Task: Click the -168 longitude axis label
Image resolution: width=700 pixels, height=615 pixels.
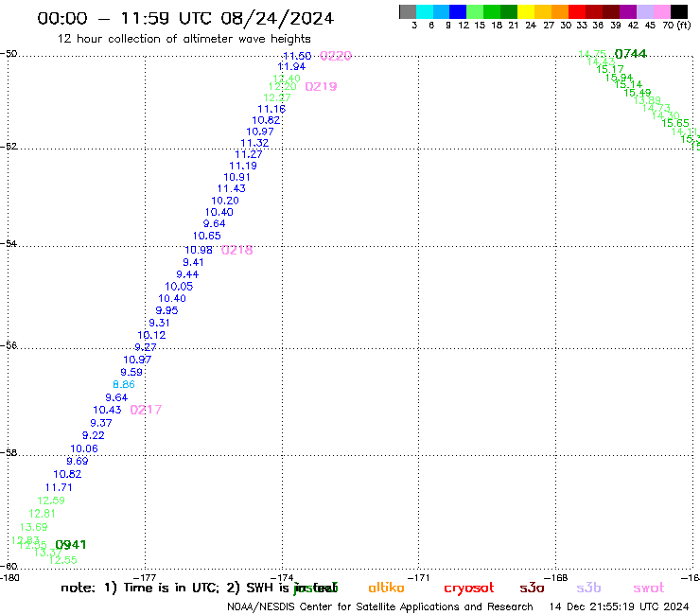Action: [556, 578]
